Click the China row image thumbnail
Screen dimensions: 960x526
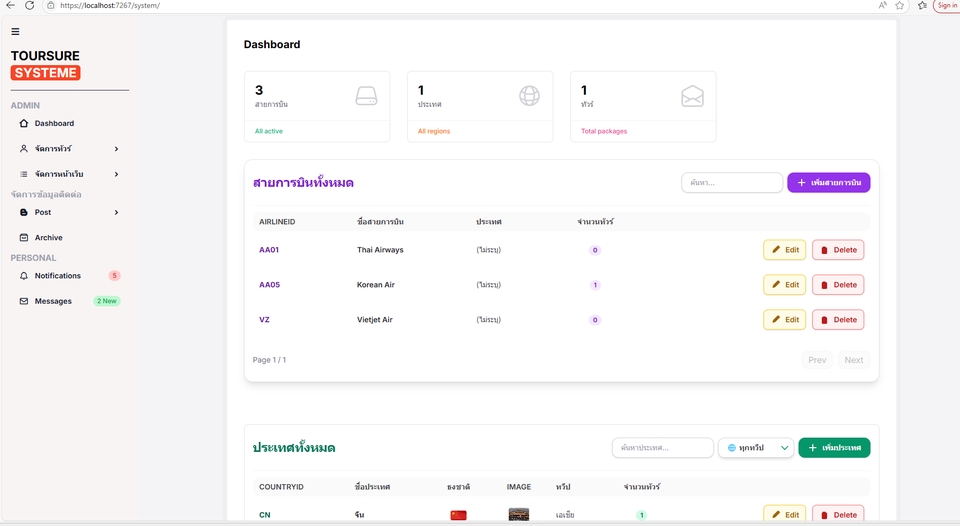click(518, 515)
